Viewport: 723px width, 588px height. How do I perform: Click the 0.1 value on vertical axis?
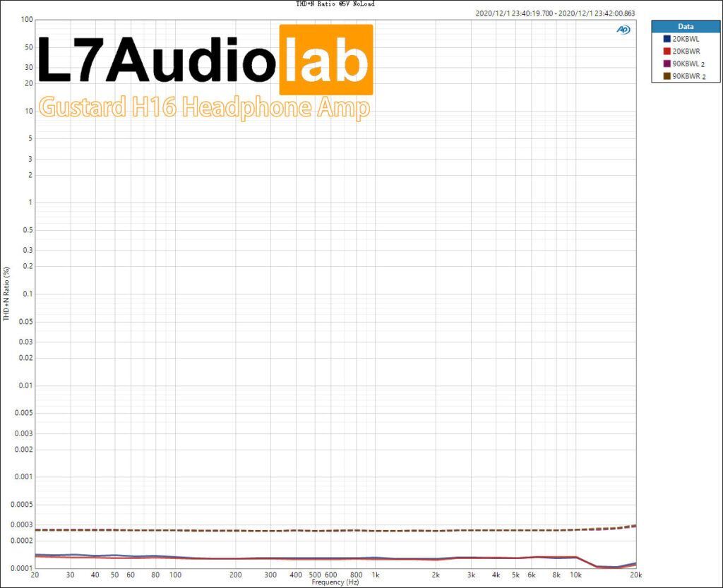click(x=28, y=294)
